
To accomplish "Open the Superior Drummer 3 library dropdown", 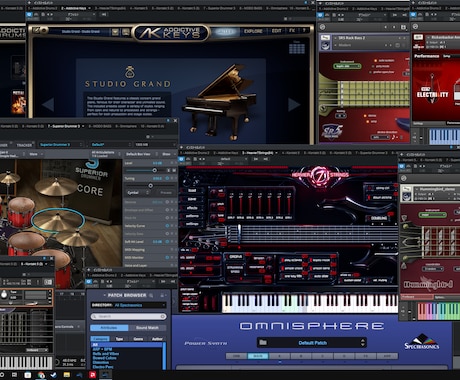I will 60,145.
